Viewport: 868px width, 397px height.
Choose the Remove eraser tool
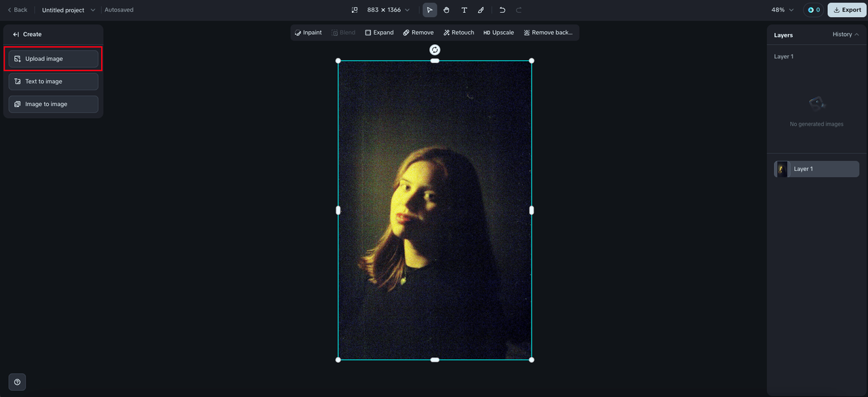coord(418,33)
